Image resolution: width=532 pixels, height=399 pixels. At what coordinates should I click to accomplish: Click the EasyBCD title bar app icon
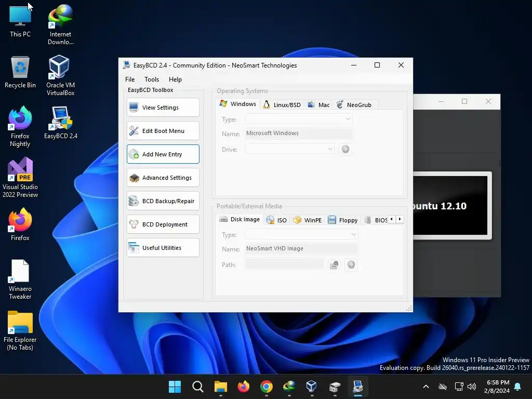pos(127,65)
